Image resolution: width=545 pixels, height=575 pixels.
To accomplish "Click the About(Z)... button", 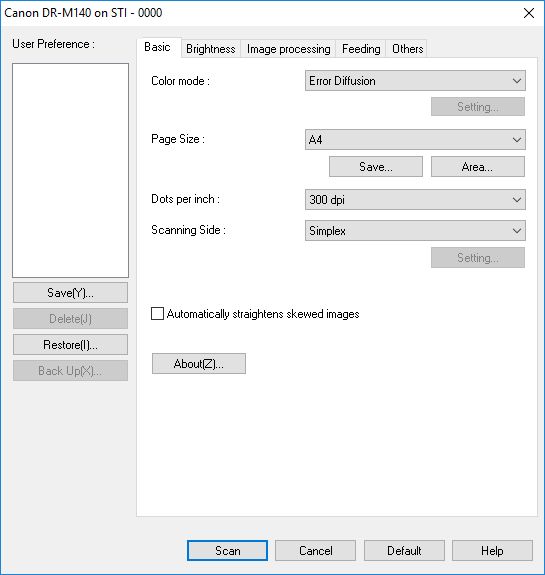I will point(199,364).
